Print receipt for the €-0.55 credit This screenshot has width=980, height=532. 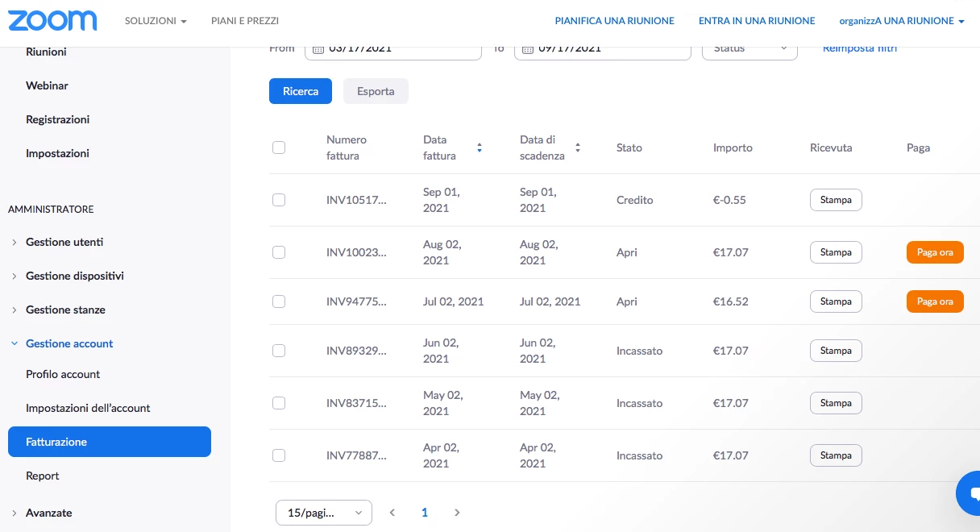coord(836,200)
